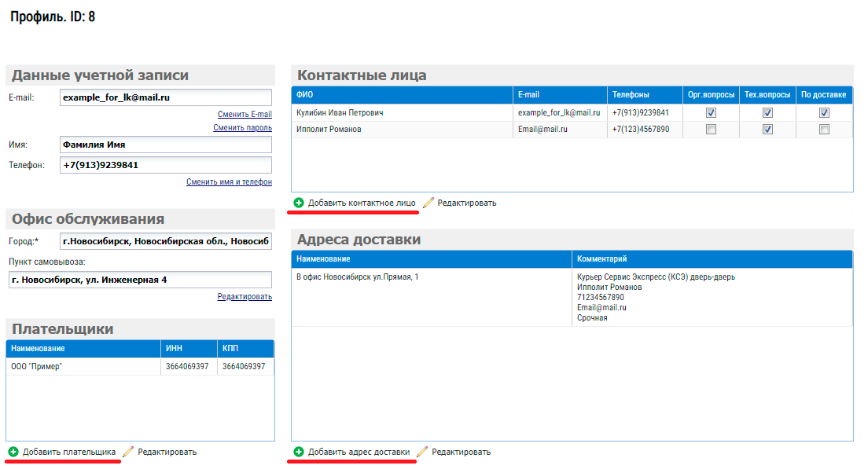Uncheck Тех.вопросы for Ипполит Романов
This screenshot has width=868, height=469.
coord(767,130)
